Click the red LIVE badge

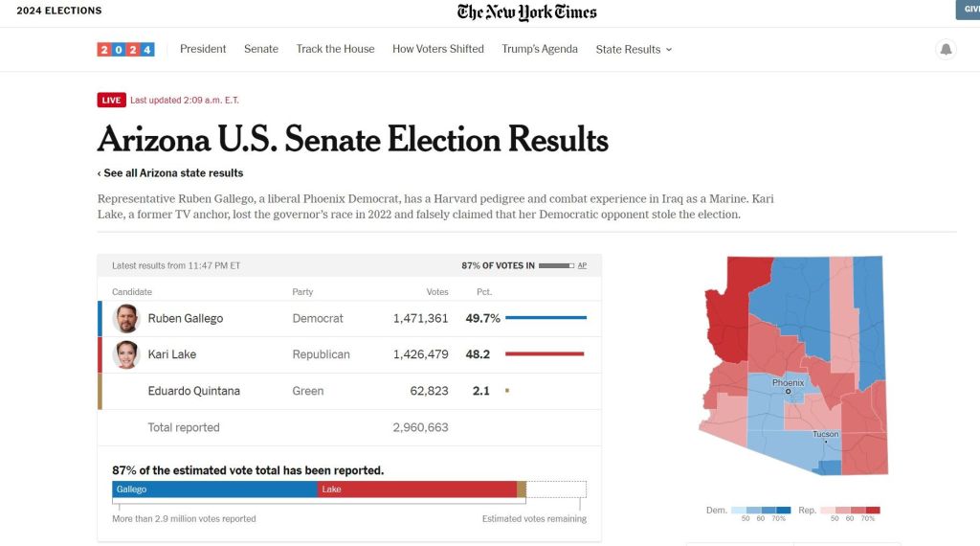click(x=111, y=100)
